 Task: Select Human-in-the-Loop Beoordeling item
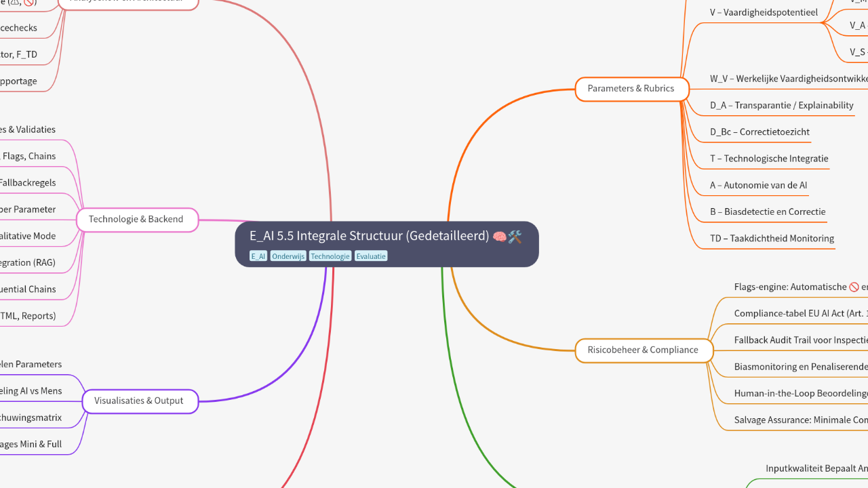(801, 394)
